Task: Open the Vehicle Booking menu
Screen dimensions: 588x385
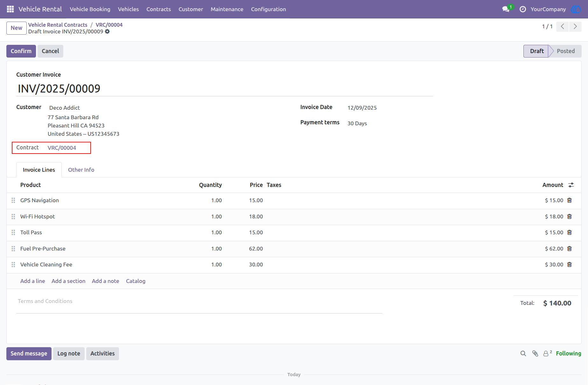Action: (90, 9)
